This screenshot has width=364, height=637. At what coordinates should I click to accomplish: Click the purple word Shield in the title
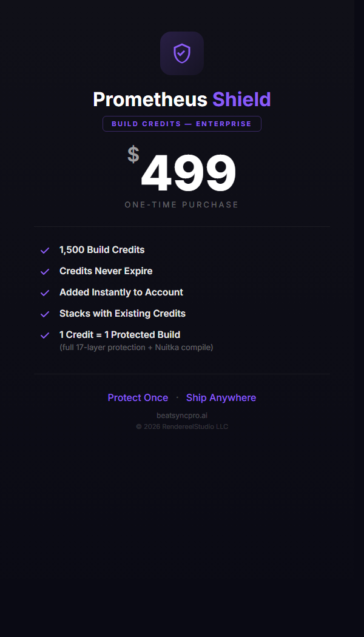click(x=241, y=99)
